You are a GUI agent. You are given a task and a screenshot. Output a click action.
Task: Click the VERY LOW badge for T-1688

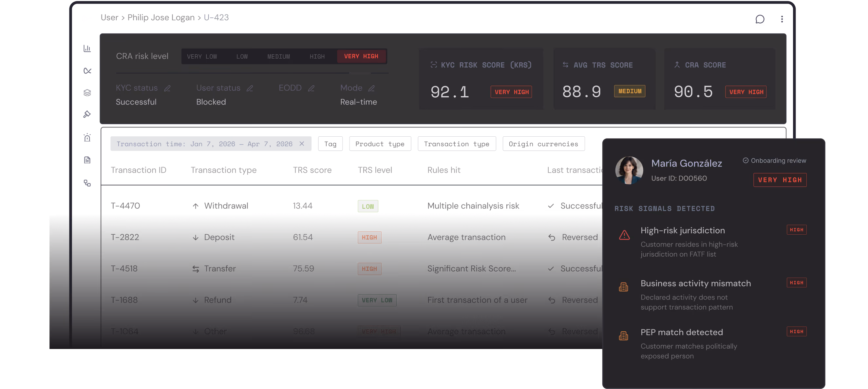click(x=377, y=300)
